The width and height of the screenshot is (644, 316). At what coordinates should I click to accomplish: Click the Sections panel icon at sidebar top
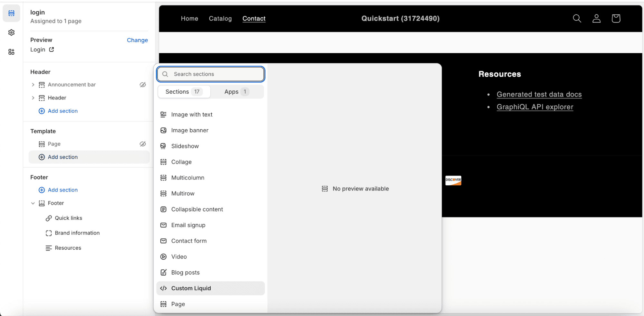pyautogui.click(x=11, y=13)
